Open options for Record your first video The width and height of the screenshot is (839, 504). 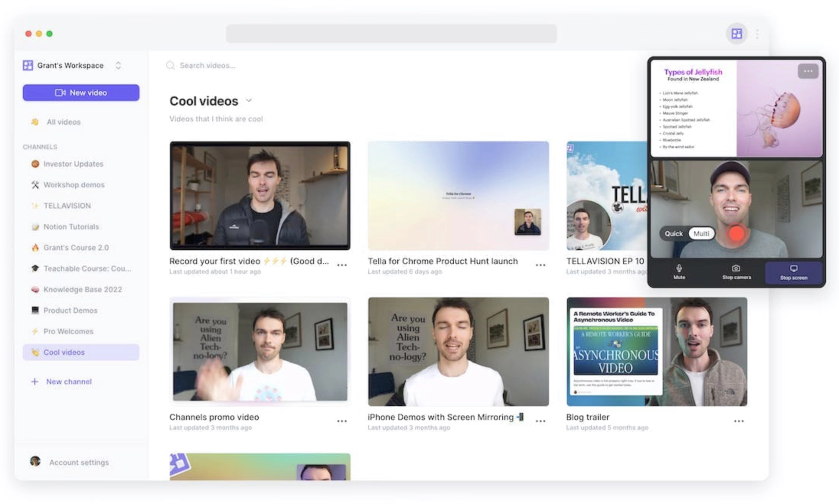342,265
